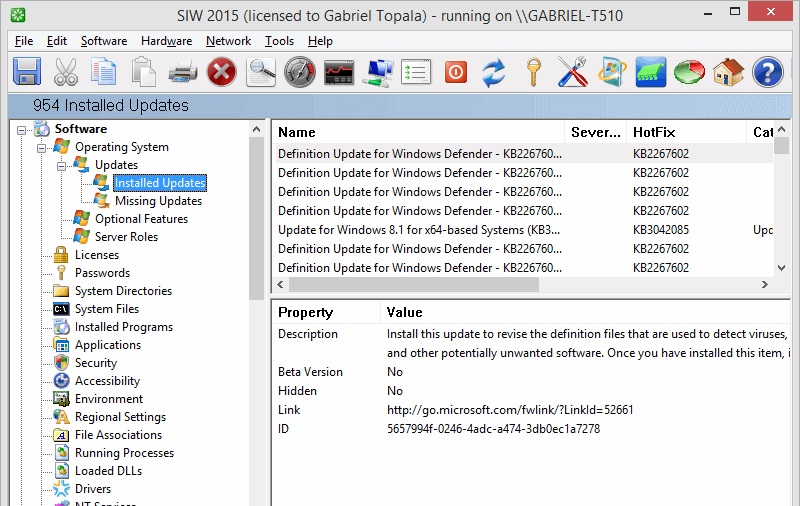Select System Directories in the tree
Viewport: 800px width, 506px height.
coord(123,291)
